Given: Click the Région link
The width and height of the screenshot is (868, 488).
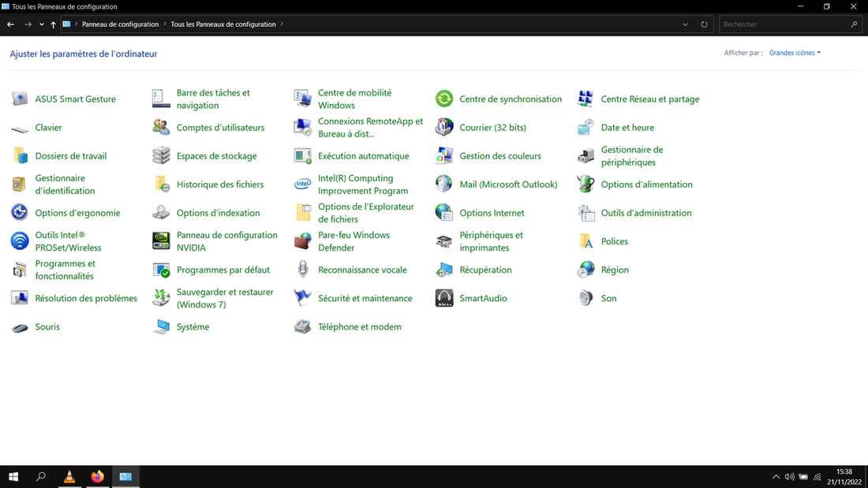Looking at the screenshot, I should [x=615, y=270].
